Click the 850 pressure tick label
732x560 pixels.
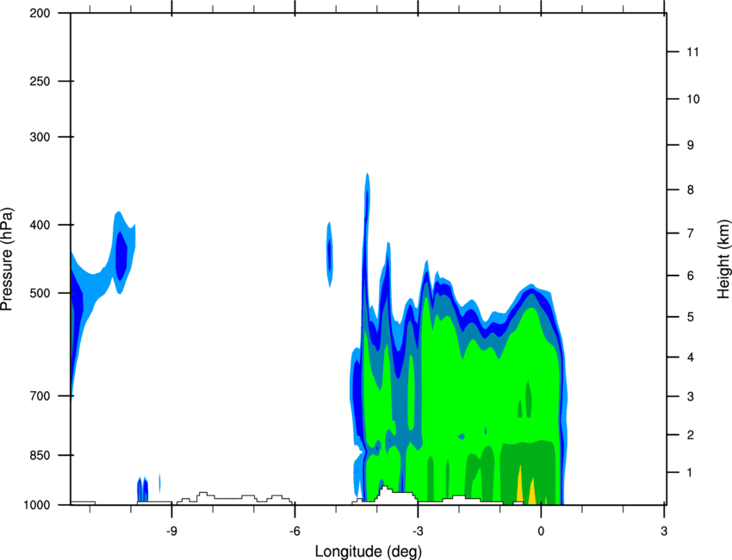[x=40, y=456]
